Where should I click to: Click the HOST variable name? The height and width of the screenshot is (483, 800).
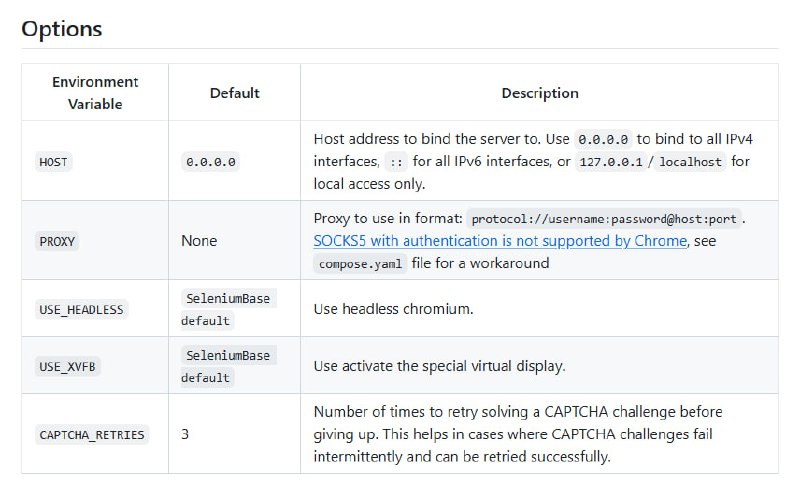53,162
